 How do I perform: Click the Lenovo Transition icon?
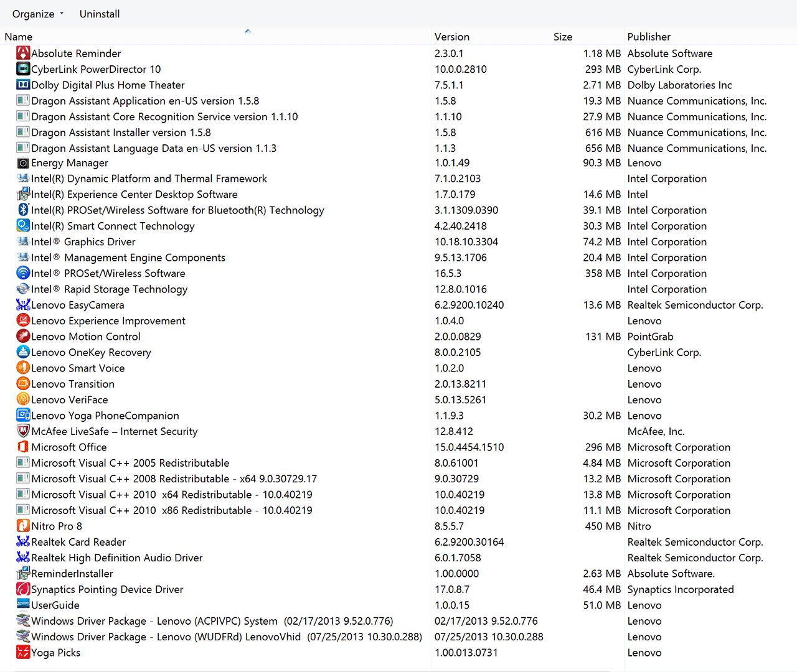point(23,384)
